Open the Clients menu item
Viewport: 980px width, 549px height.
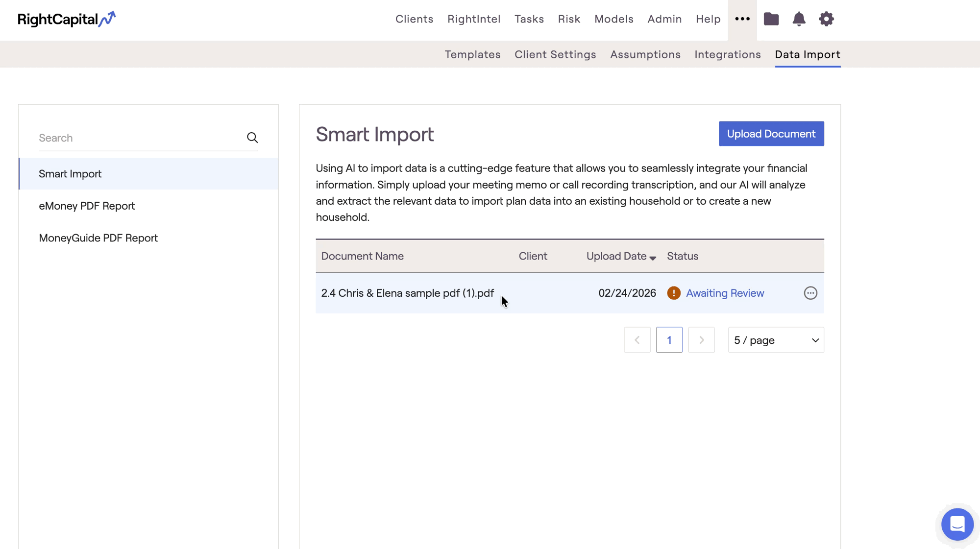point(414,19)
